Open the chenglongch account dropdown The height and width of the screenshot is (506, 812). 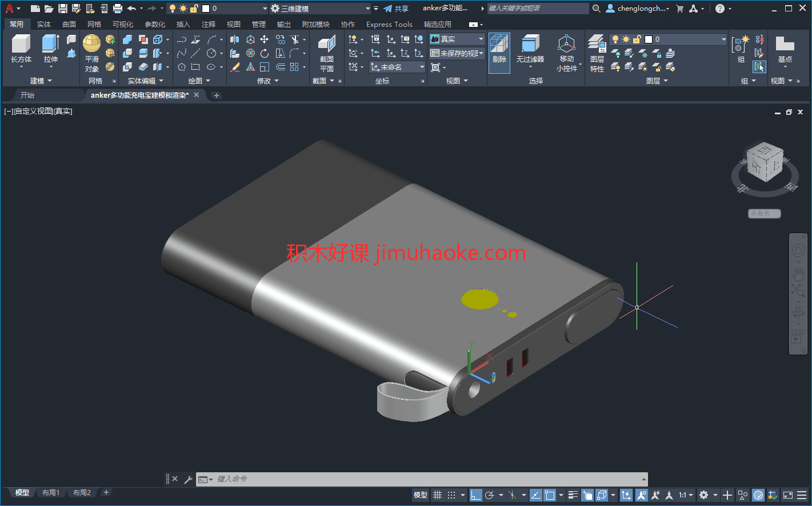[x=638, y=8]
